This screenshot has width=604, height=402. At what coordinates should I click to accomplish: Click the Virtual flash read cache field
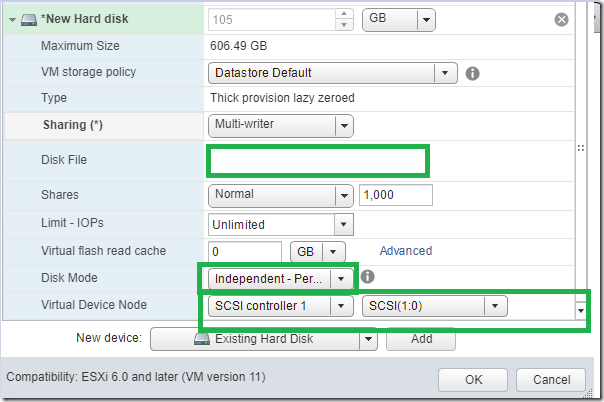tap(245, 252)
